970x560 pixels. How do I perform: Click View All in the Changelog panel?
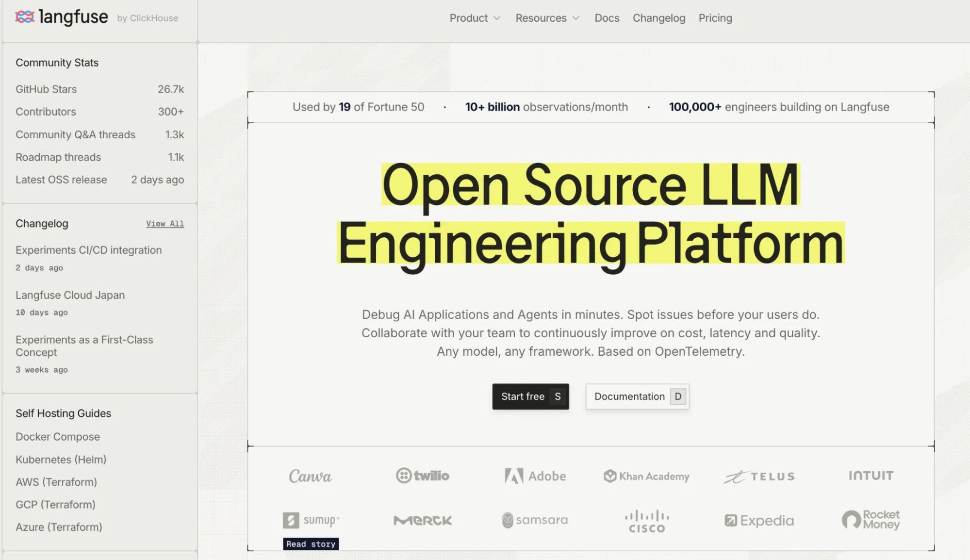pyautogui.click(x=165, y=224)
